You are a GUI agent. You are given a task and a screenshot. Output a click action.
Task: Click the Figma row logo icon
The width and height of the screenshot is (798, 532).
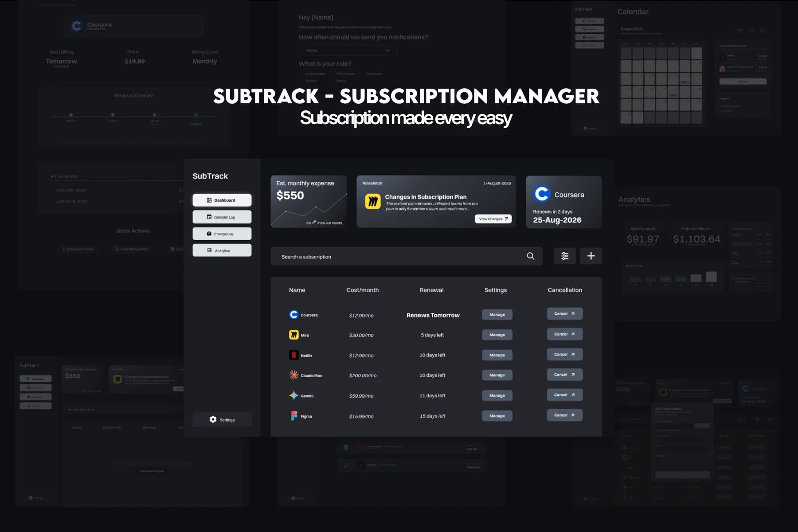293,416
